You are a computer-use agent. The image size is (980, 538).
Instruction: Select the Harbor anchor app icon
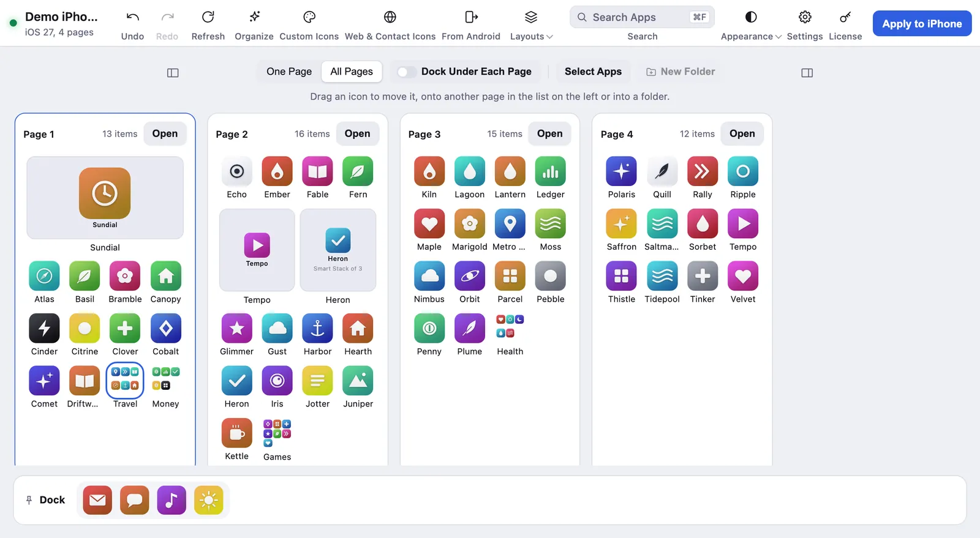[317, 329]
